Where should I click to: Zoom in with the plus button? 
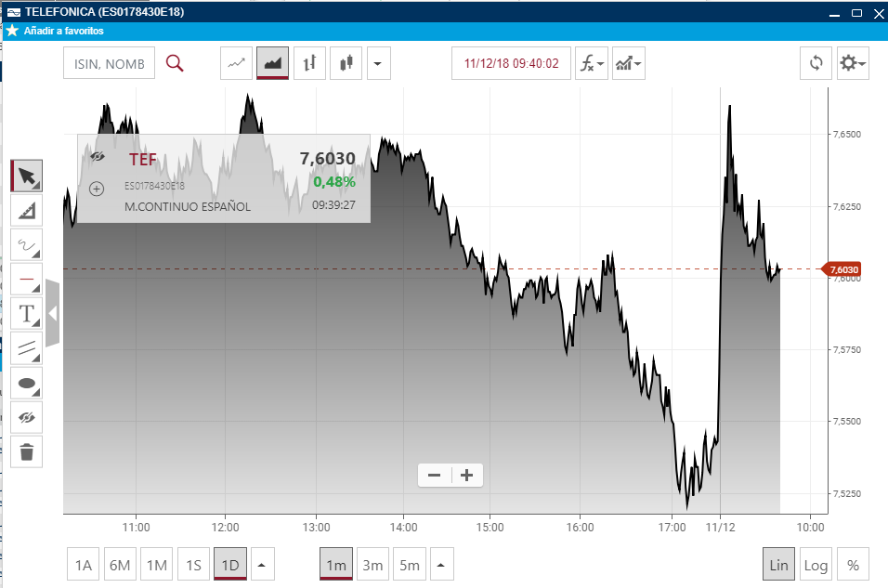(x=466, y=476)
